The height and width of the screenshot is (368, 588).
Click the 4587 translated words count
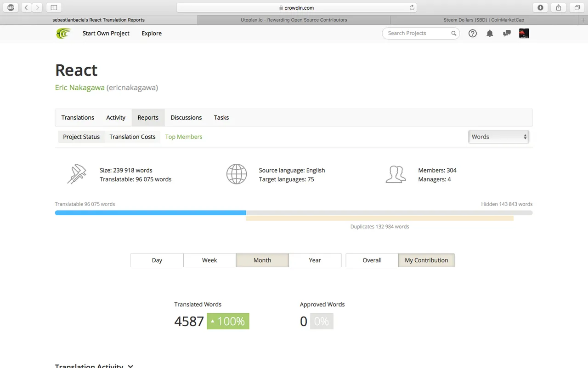point(189,321)
